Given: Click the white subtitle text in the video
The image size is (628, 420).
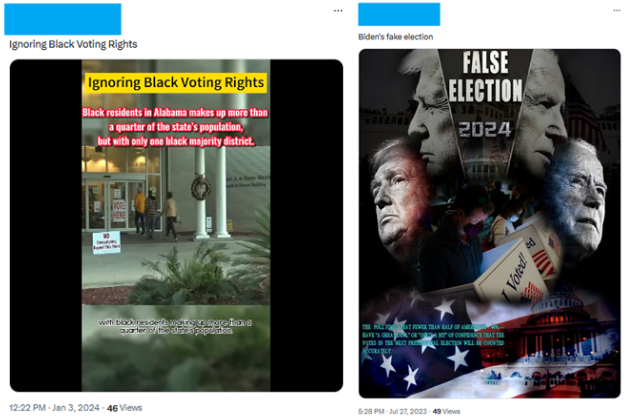Looking at the screenshot, I should tap(175, 326).
